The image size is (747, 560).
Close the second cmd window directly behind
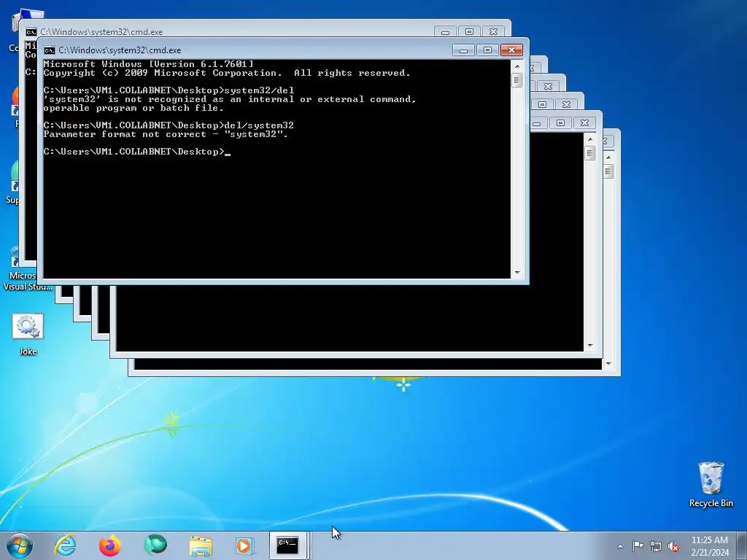[494, 32]
